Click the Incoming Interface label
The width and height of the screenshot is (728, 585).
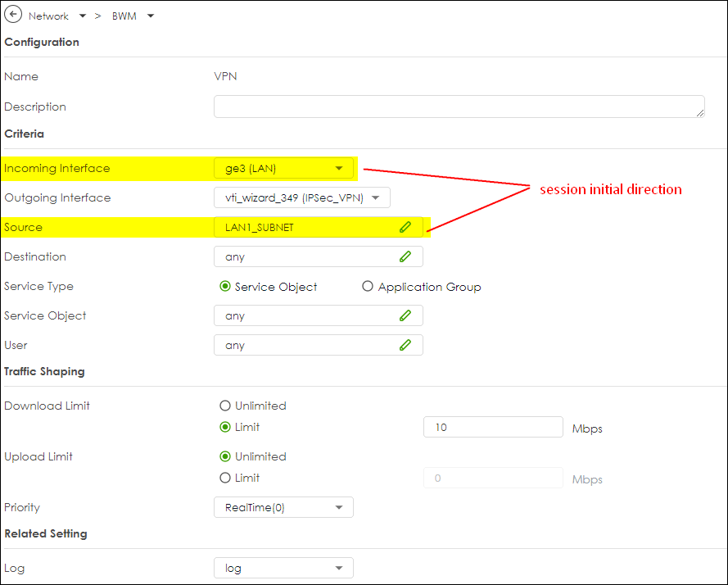(57, 168)
